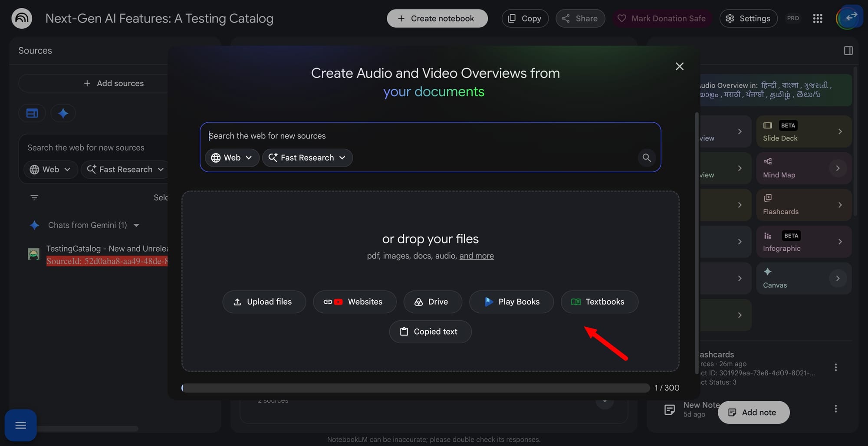This screenshot has height=446, width=868.
Task: Click the TestingCatalog source thumbnail icon
Action: coord(33,254)
